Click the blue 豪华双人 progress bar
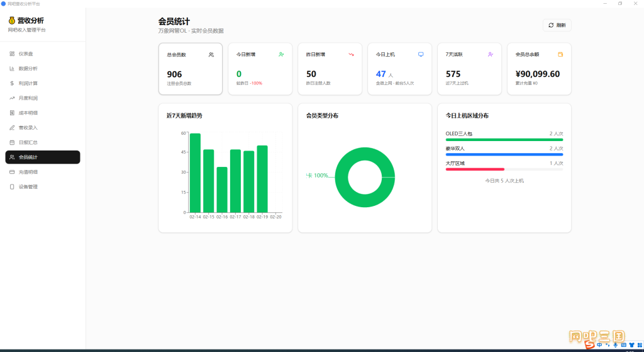This screenshot has height=352, width=644. 504,155
